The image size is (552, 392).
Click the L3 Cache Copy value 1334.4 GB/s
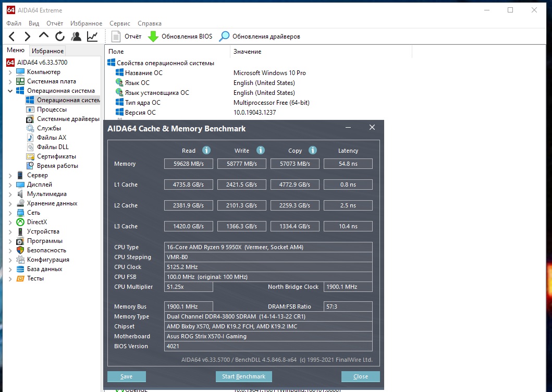[x=295, y=226]
